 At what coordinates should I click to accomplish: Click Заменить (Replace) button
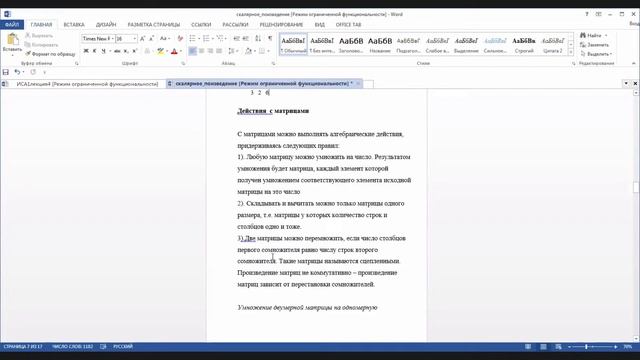594,45
